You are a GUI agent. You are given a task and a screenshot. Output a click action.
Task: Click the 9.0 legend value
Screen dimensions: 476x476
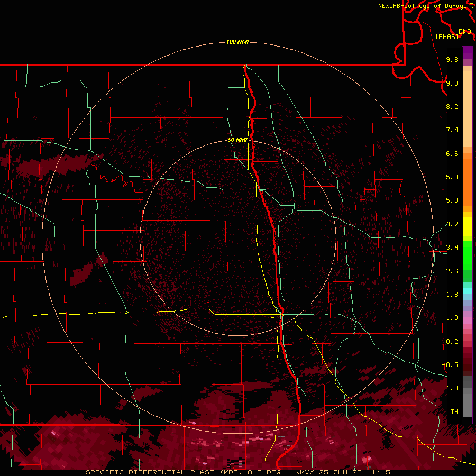tap(452, 83)
